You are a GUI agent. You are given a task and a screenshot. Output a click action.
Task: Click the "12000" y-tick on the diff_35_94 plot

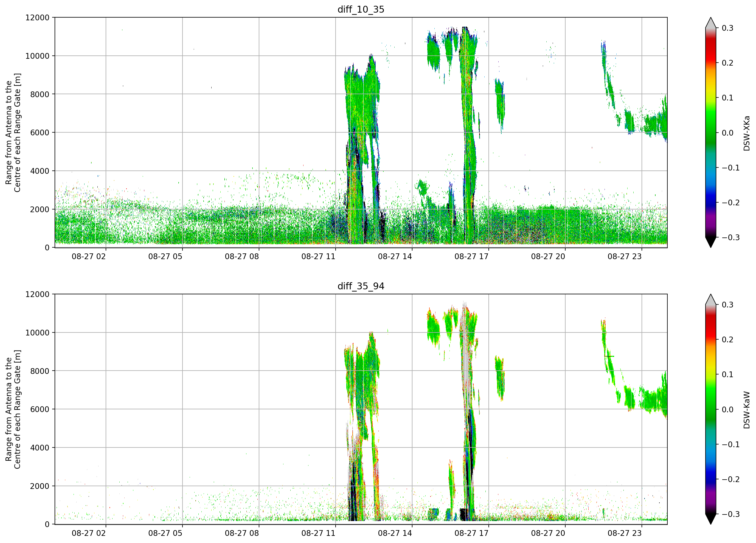37,295
